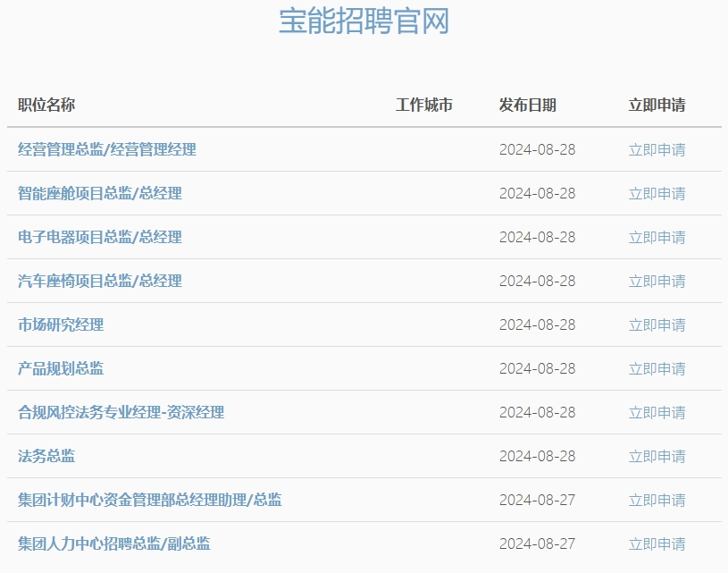This screenshot has width=728, height=573.
Task: View the 法务总监 job posting
Action: pos(46,456)
